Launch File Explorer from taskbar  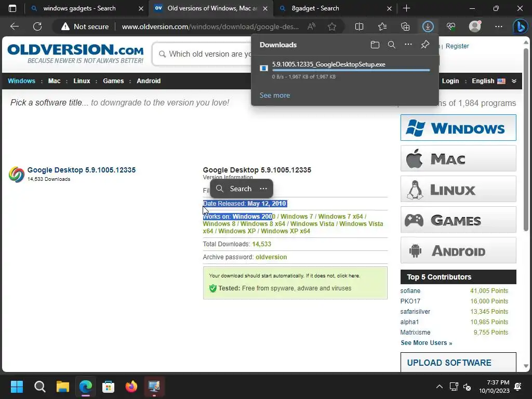(x=63, y=387)
